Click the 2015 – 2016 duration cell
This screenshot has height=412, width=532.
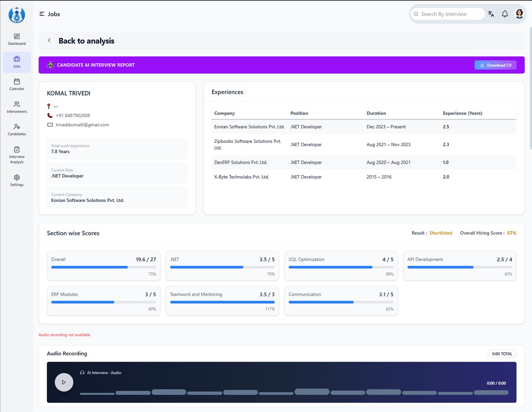[379, 177]
